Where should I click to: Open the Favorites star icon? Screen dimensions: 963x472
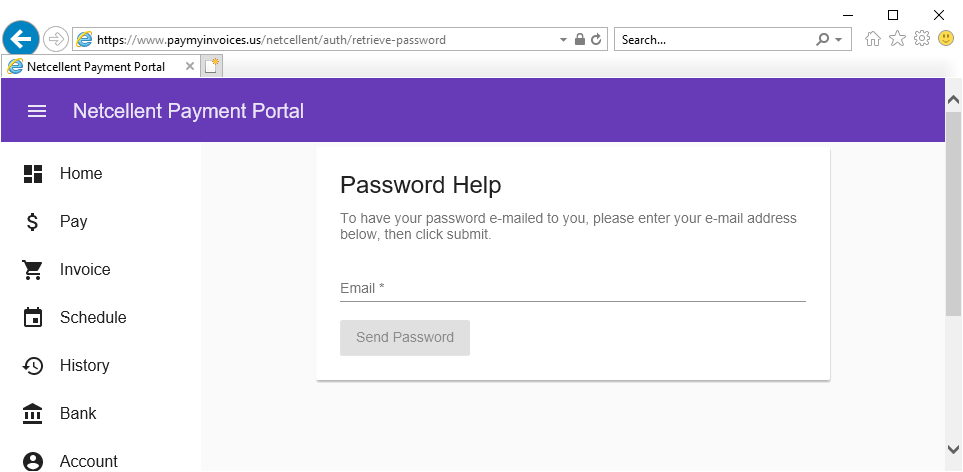coord(897,39)
